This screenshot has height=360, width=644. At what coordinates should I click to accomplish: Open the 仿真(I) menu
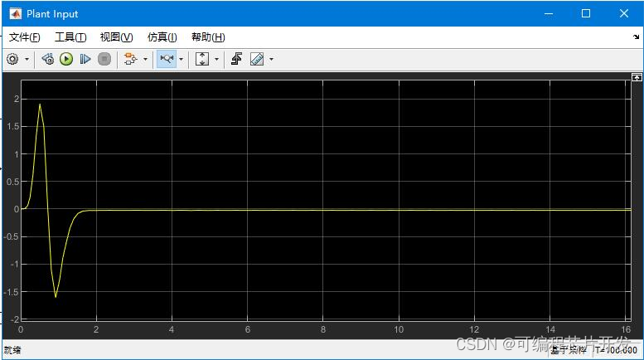162,37
